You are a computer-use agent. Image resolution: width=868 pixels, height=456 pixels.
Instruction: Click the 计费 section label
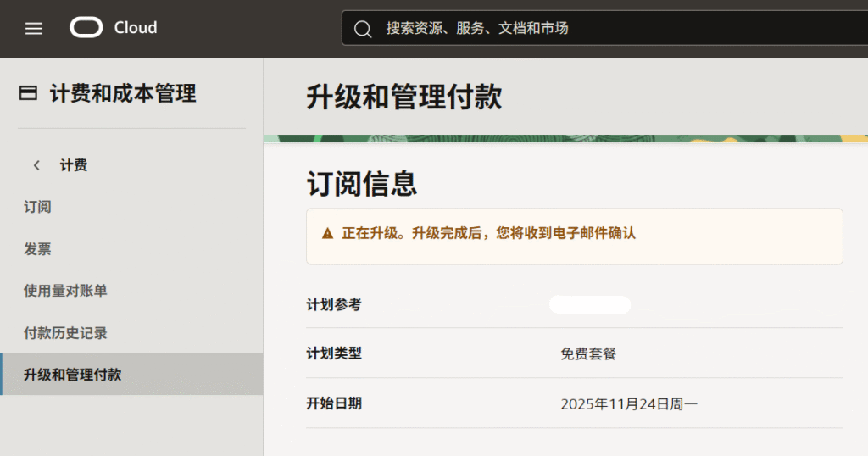(74, 165)
